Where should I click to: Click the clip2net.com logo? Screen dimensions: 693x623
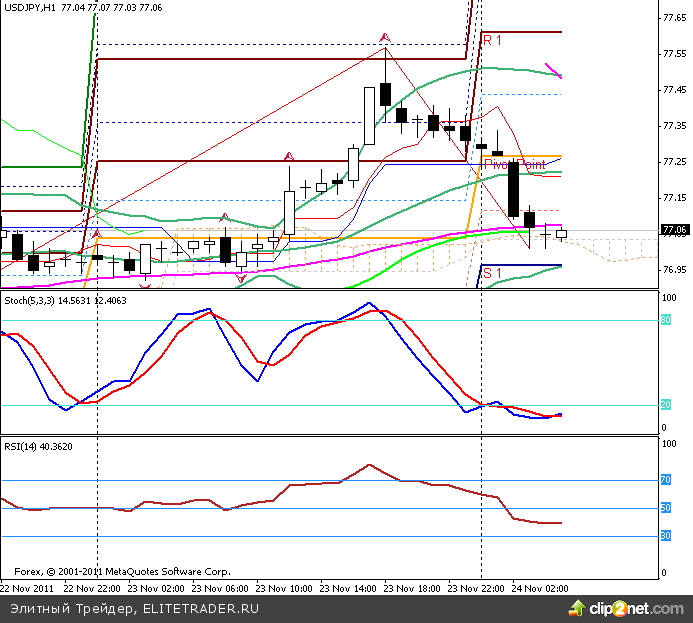point(636,607)
